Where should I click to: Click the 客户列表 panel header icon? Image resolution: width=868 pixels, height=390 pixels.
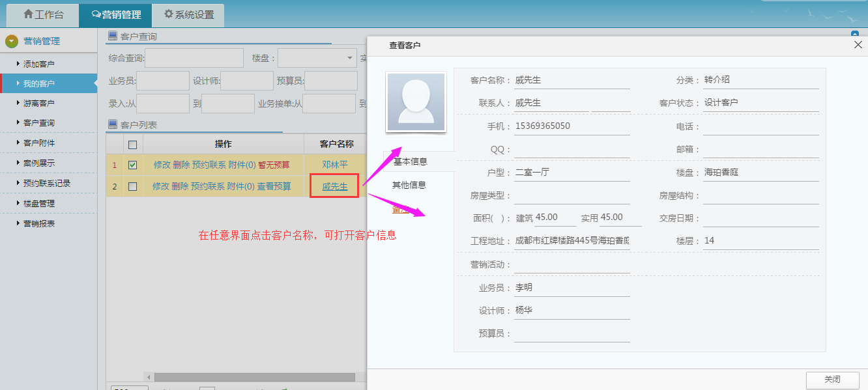tap(113, 124)
